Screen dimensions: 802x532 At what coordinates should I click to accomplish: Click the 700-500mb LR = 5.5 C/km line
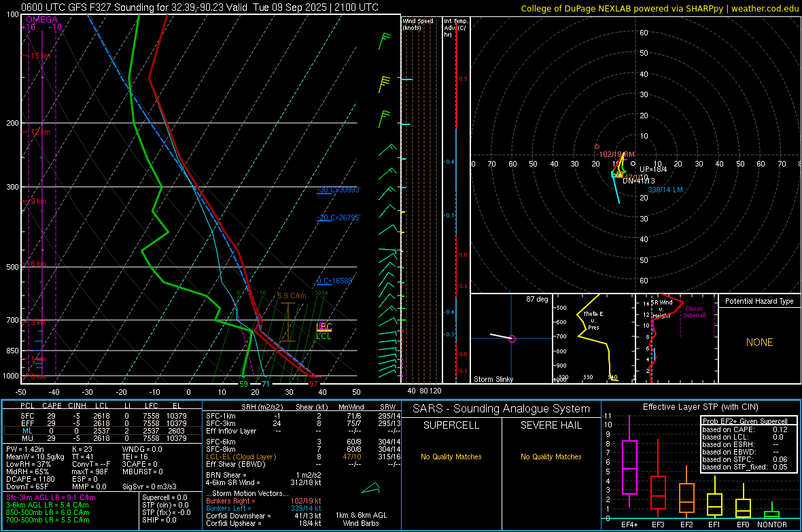click(48, 520)
